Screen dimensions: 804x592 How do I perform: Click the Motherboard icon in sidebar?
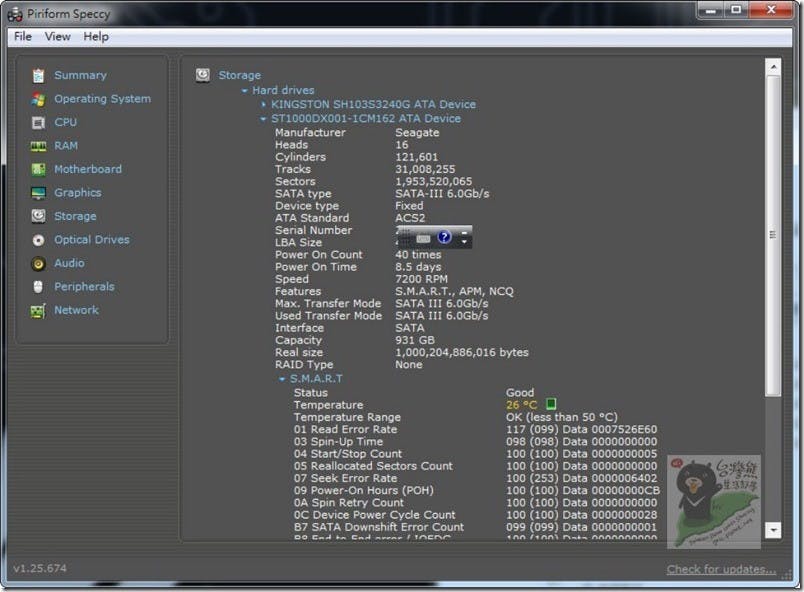38,169
